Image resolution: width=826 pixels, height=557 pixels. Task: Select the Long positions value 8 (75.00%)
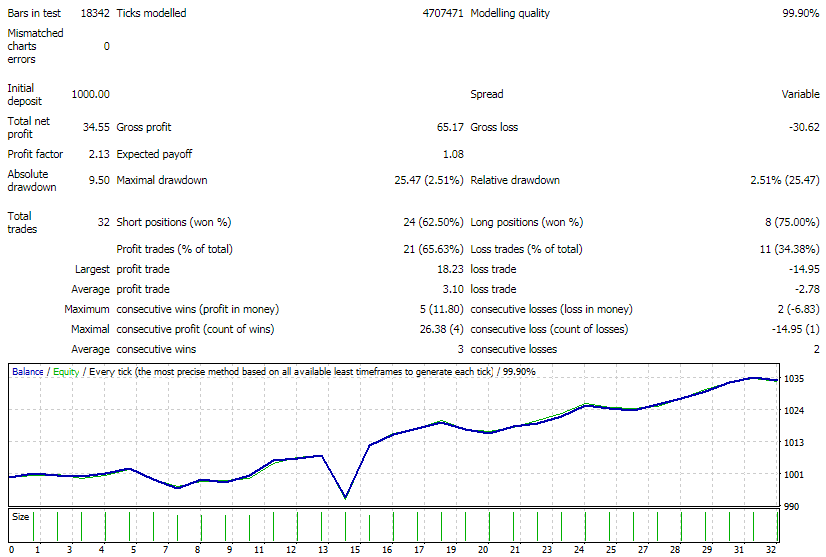click(x=792, y=222)
